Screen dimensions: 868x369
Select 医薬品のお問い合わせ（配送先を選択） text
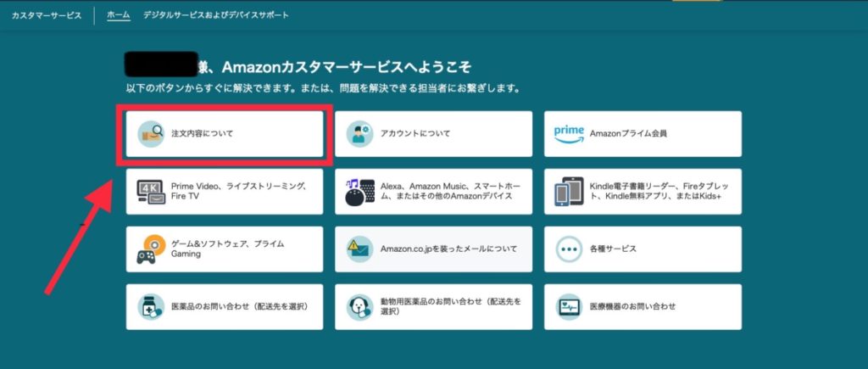coord(239,306)
